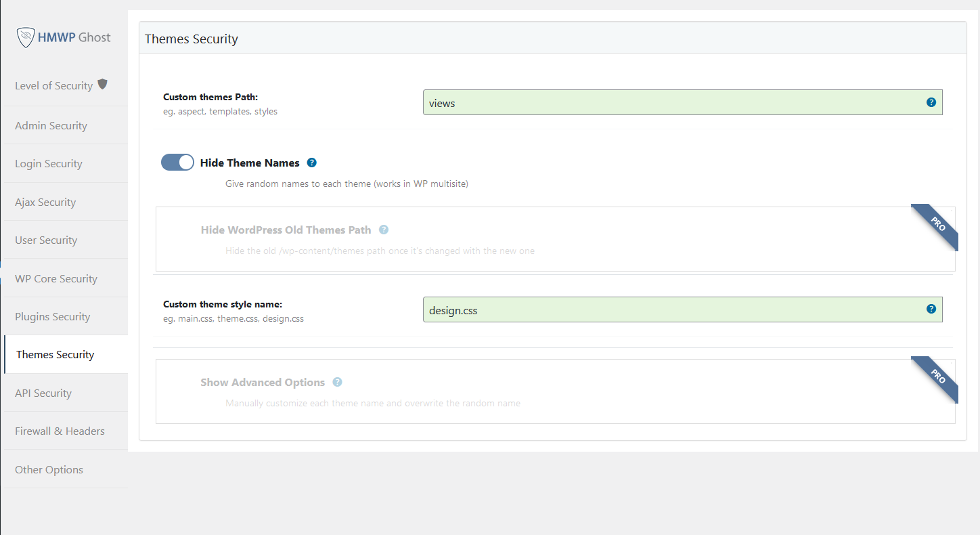This screenshot has height=535, width=980.
Task: Open help tooltip for Show Advanced Options
Action: point(337,382)
